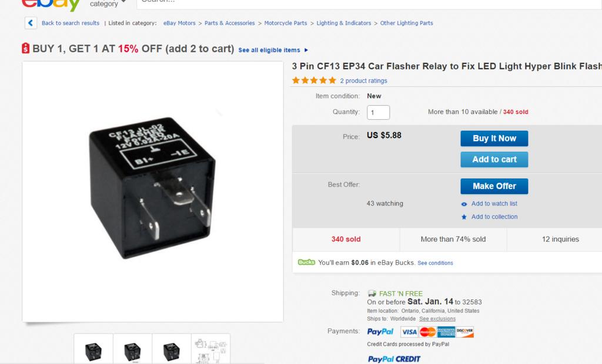Select the wiring diagram thumbnail
Image resolution: width=602 pixels, height=364 pixels.
click(x=210, y=349)
